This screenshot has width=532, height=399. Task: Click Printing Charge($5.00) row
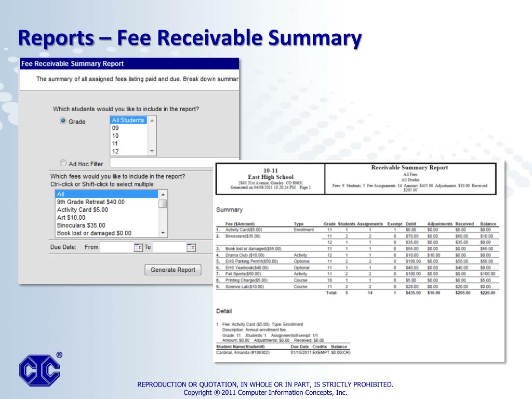357,280
